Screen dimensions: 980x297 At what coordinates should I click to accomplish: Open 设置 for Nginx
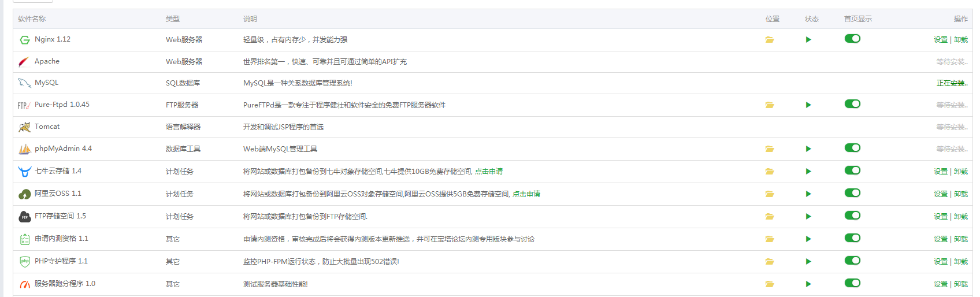941,40
